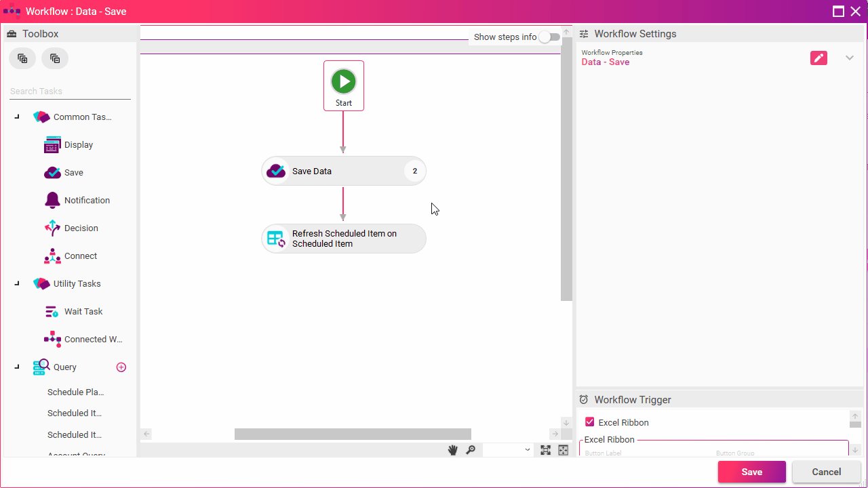
Task: Click the Search Tasks input field
Action: [70, 91]
